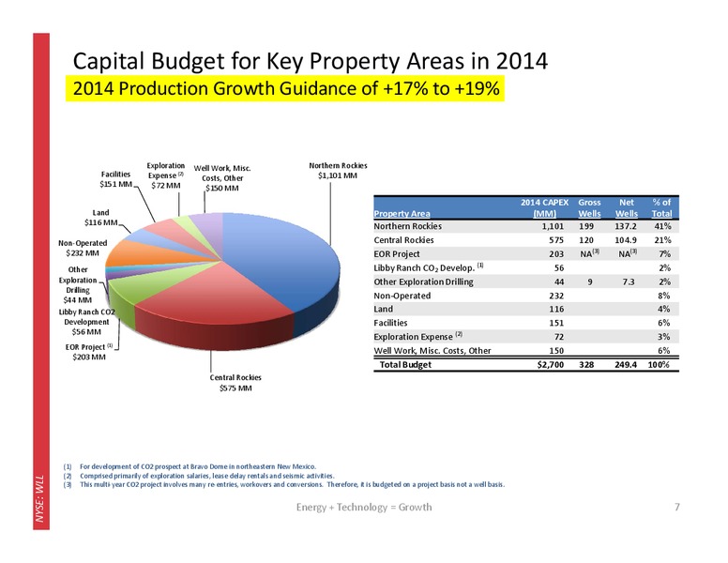Click total gross wells value 328
728x563 pixels.
click(586, 365)
